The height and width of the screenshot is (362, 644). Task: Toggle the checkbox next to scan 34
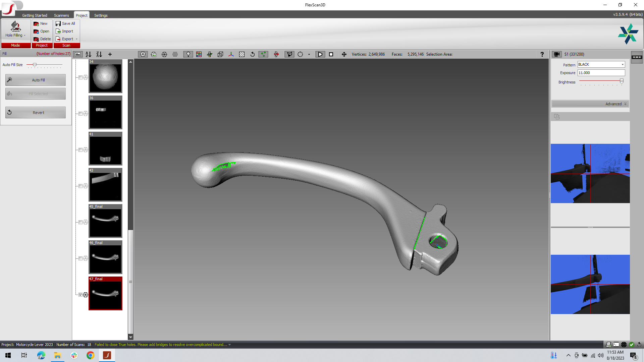pos(80,77)
